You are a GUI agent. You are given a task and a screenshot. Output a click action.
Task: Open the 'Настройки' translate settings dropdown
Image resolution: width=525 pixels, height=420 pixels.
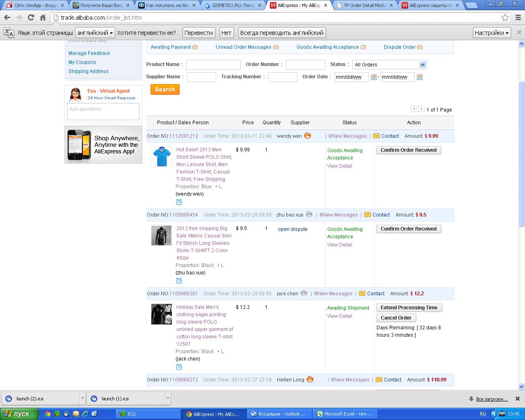[491, 33]
